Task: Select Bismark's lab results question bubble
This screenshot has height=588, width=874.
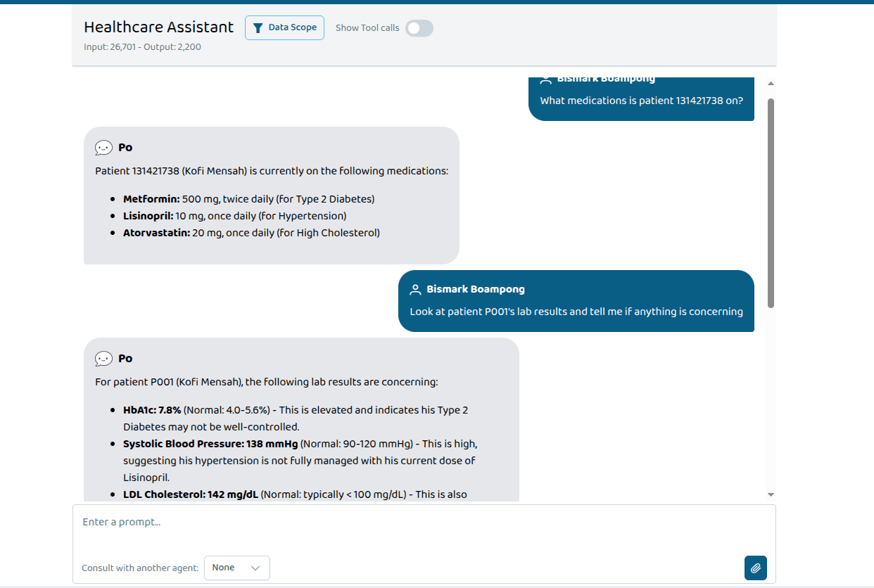Action: (x=576, y=301)
